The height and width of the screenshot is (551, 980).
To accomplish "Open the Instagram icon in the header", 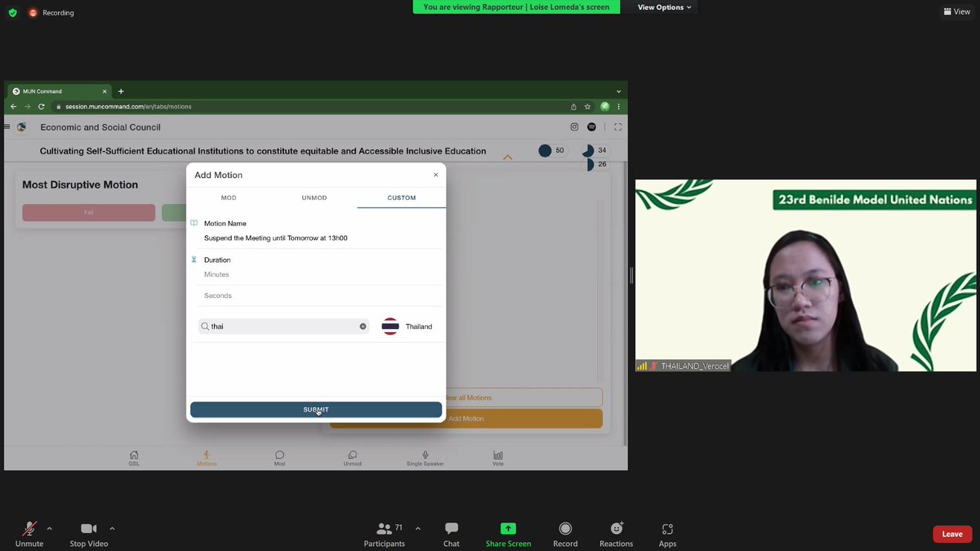I will pos(574,127).
